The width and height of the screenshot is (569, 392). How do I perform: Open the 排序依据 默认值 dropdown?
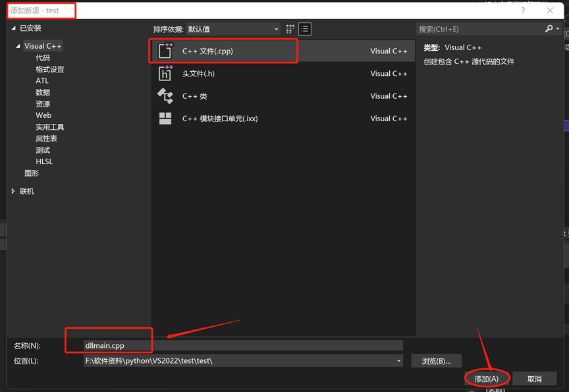(x=233, y=29)
